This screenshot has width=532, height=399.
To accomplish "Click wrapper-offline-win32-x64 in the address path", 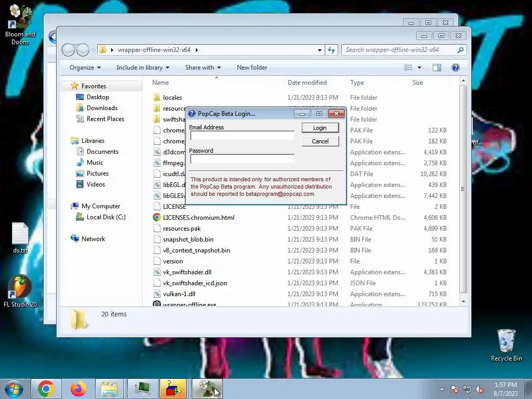I will [x=154, y=50].
